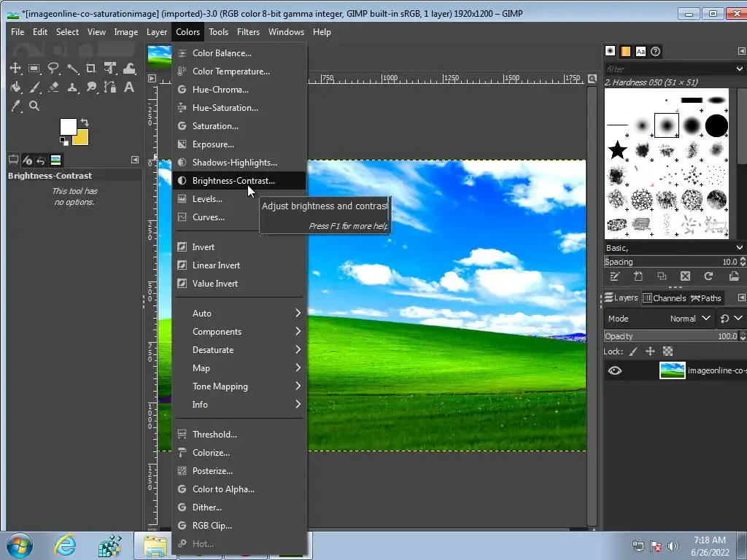Switch to the Paths tab
747x560 pixels.
pos(706,298)
